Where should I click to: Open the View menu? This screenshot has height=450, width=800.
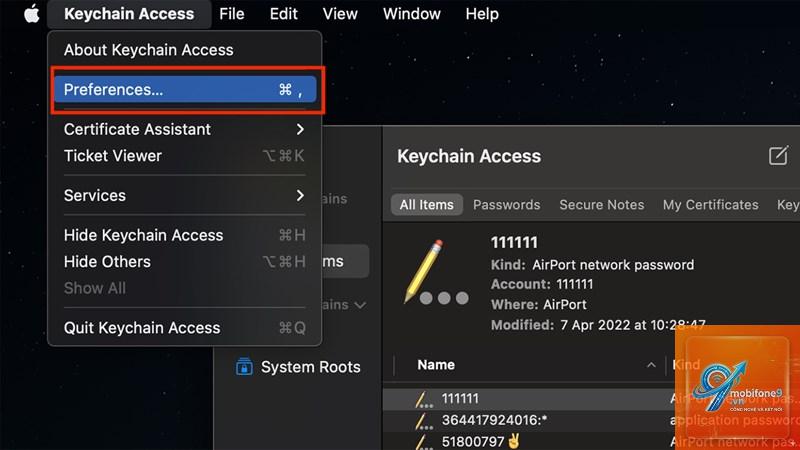coord(340,14)
